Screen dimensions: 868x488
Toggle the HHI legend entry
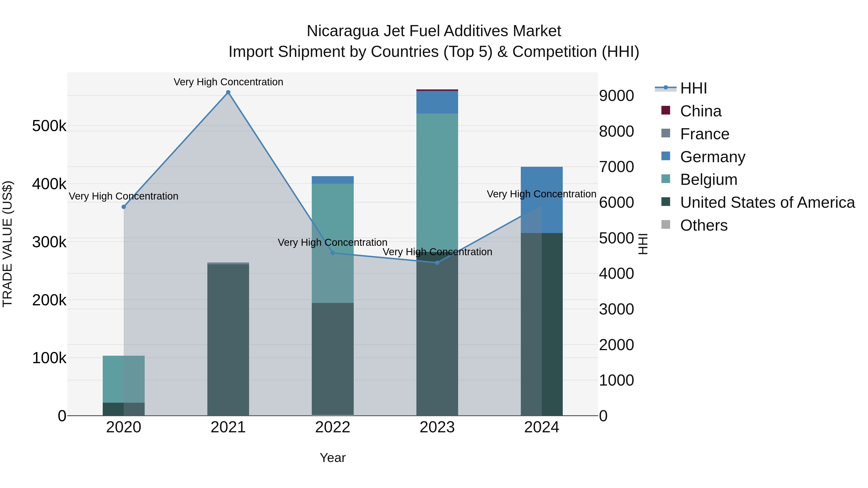point(681,88)
